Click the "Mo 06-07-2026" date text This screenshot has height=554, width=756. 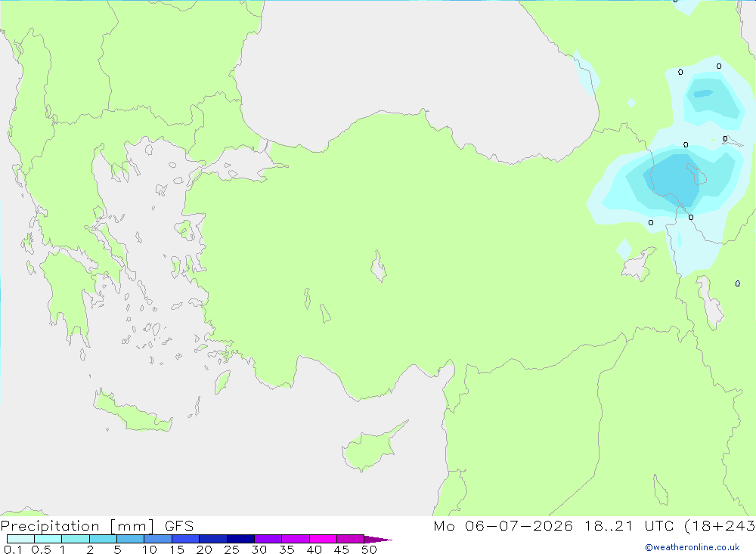[x=503, y=526]
